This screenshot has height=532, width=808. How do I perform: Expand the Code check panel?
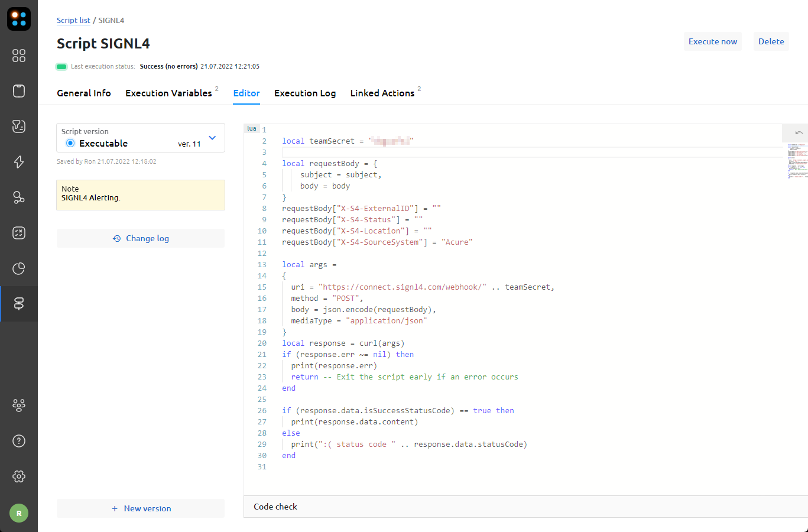pos(525,507)
